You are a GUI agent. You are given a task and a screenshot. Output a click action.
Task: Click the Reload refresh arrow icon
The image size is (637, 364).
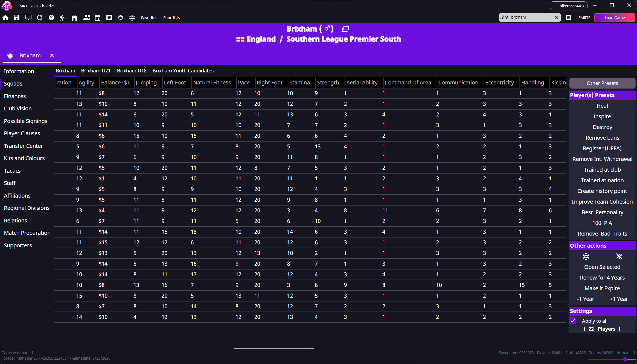click(x=40, y=18)
